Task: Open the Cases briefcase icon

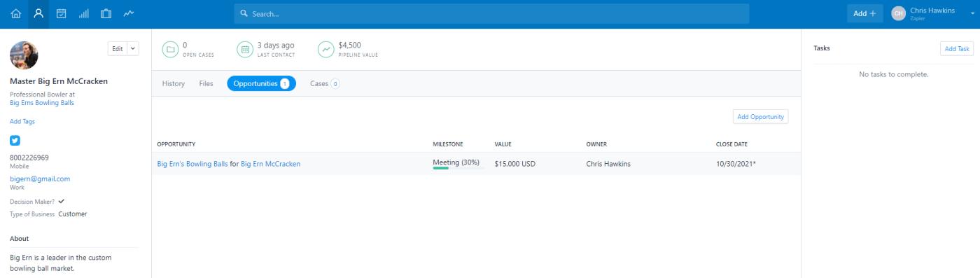Action: coord(106,13)
